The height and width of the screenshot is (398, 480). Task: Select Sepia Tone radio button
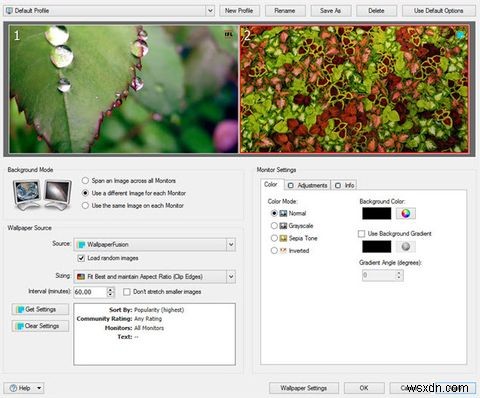click(x=274, y=238)
